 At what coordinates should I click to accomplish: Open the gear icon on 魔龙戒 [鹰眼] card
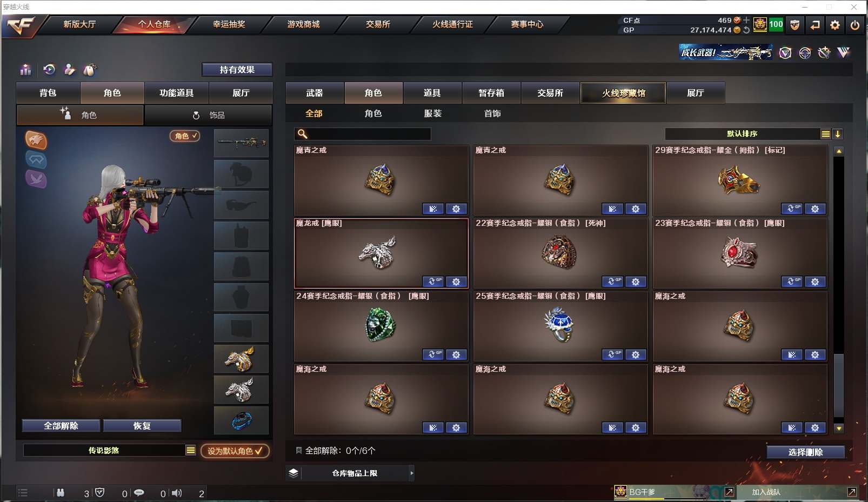point(456,282)
